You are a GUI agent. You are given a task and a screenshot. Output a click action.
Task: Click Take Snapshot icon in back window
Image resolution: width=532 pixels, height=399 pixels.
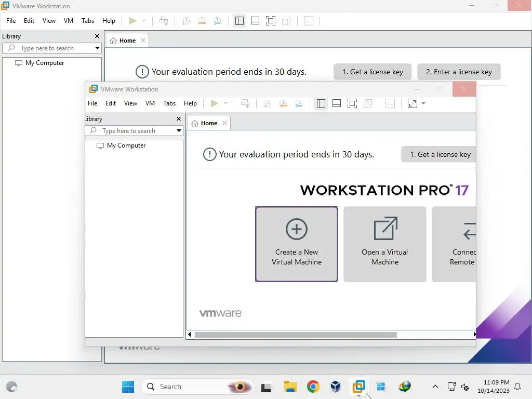[x=185, y=21]
